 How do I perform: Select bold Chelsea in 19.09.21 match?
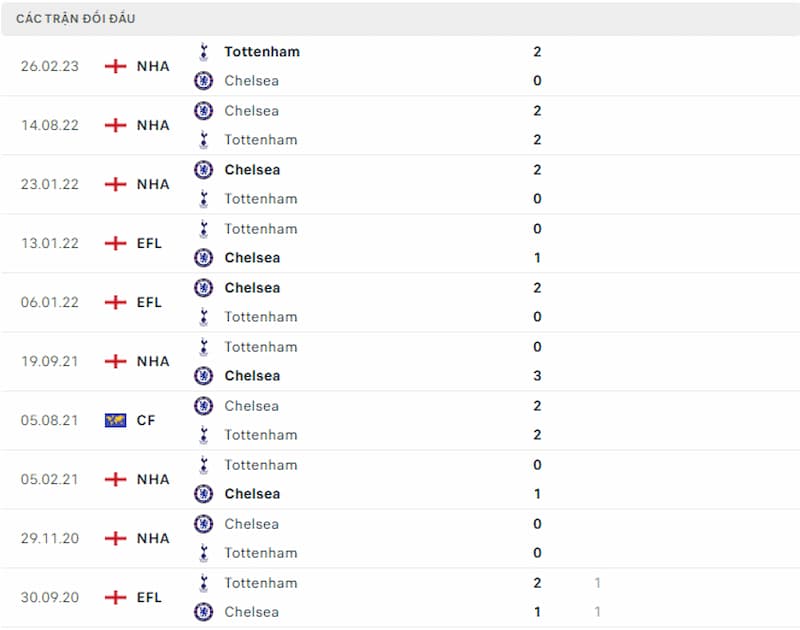252,375
